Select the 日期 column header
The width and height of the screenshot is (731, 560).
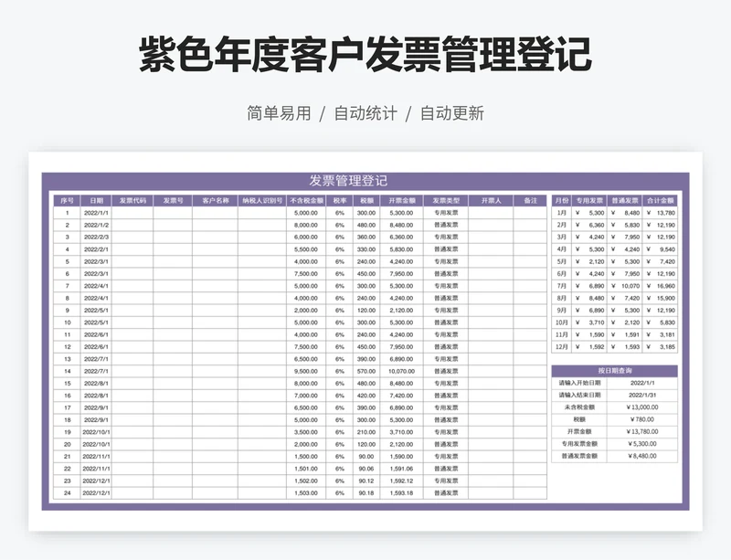(96, 200)
